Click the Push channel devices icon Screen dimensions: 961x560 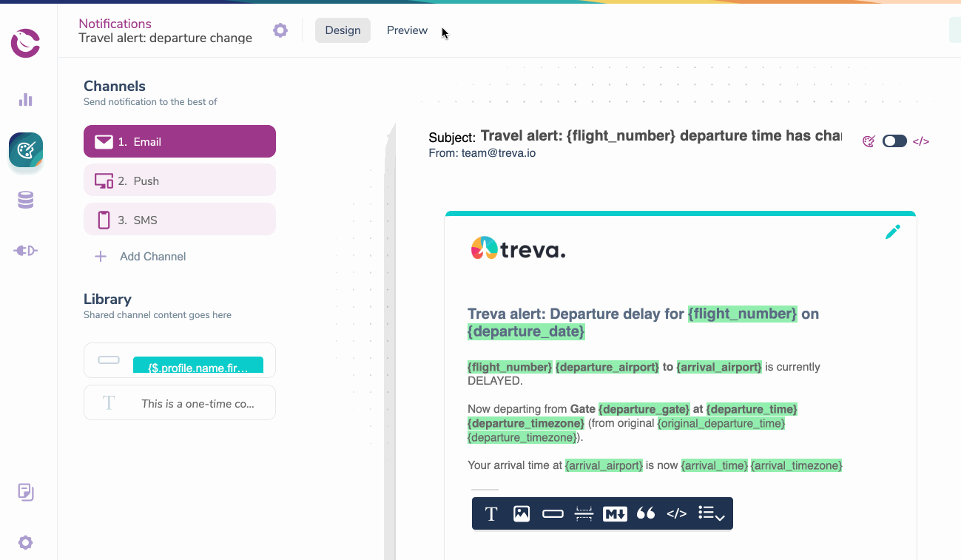pos(104,181)
